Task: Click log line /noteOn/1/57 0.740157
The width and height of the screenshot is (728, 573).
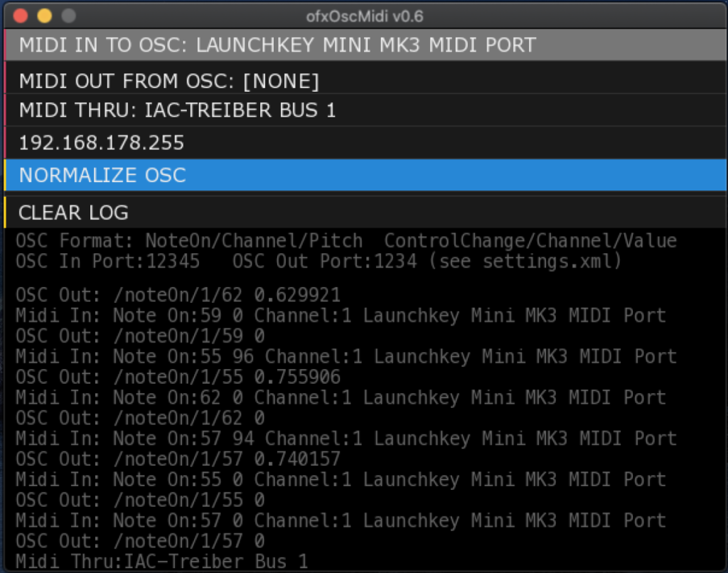Action: pos(178,459)
